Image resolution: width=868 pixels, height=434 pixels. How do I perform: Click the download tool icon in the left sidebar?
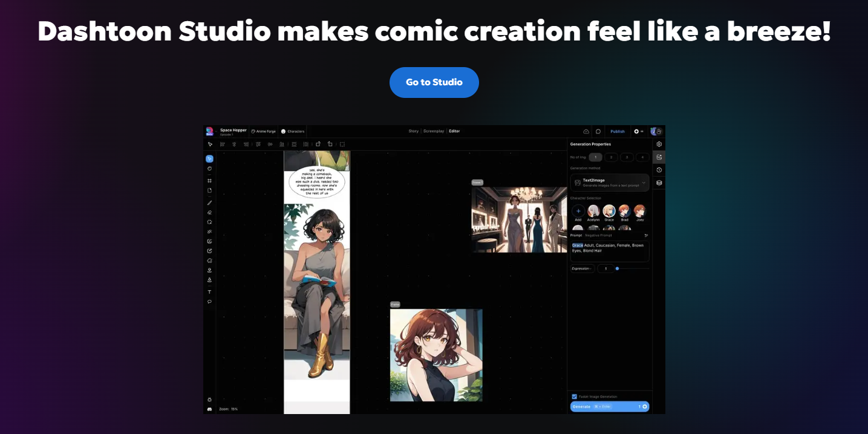click(x=209, y=280)
